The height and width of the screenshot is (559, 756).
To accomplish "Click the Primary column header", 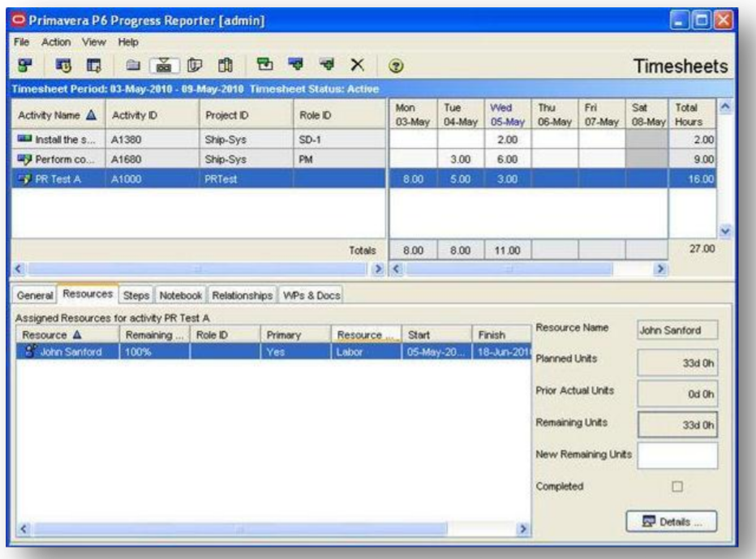I will point(295,335).
